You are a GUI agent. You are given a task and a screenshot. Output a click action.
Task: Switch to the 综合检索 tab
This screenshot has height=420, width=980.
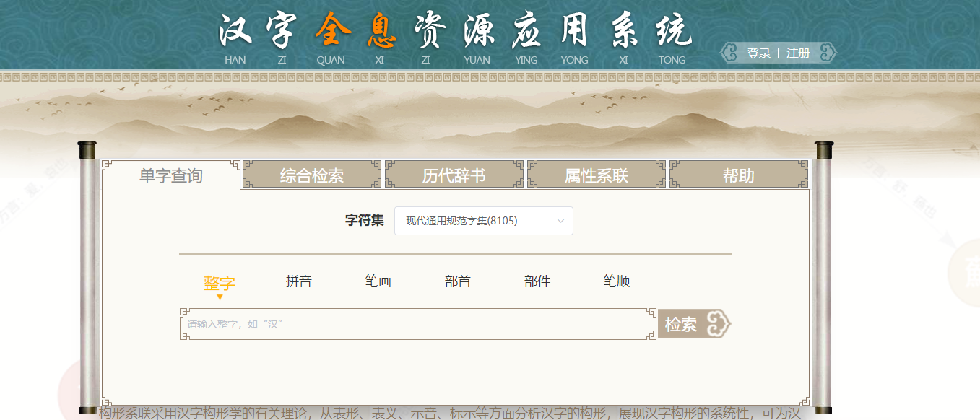click(x=312, y=175)
